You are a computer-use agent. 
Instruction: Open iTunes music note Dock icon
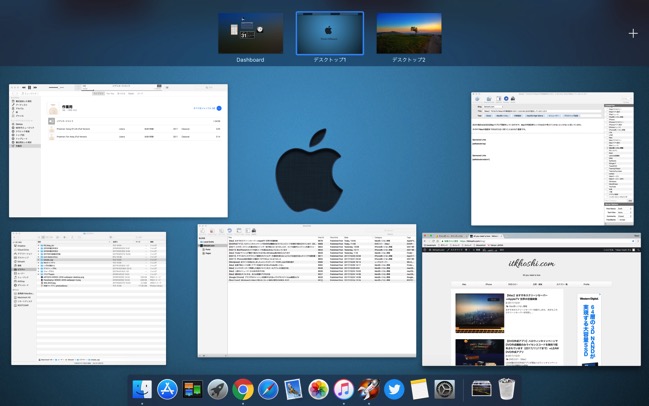[344, 389]
